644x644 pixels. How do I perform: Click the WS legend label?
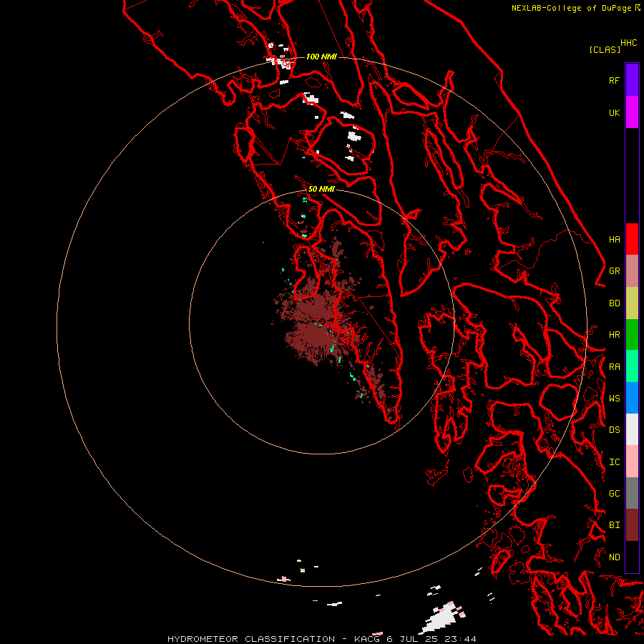pyautogui.click(x=615, y=398)
